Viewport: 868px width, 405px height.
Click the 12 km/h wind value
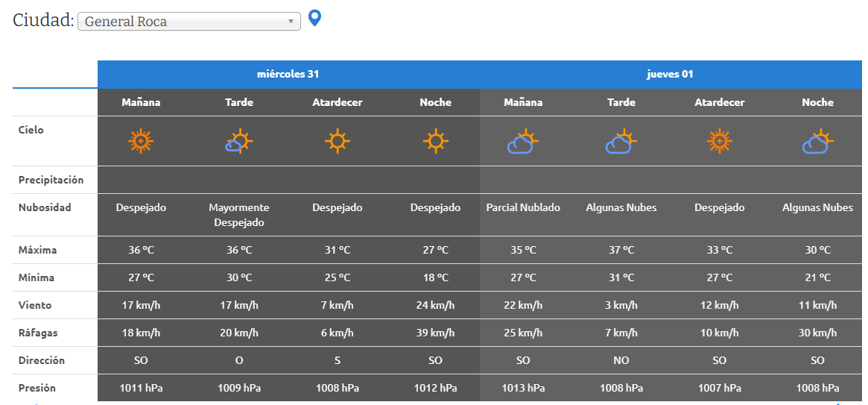(719, 305)
